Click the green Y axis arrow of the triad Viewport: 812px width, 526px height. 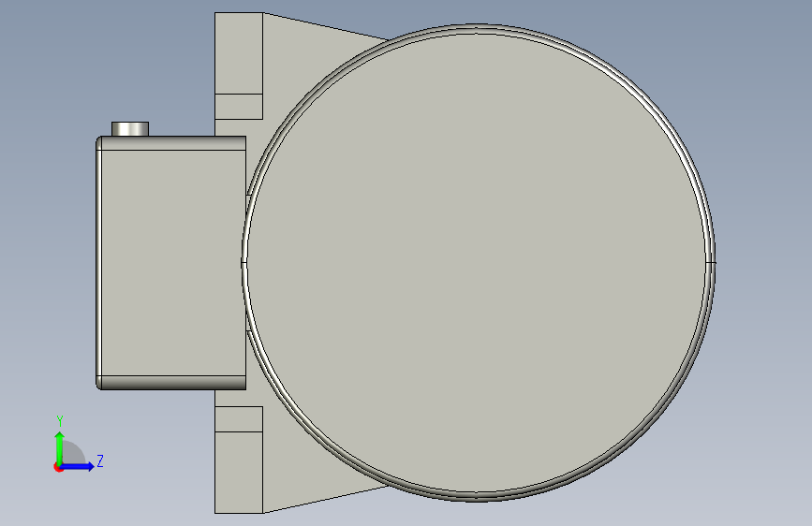click(60, 447)
